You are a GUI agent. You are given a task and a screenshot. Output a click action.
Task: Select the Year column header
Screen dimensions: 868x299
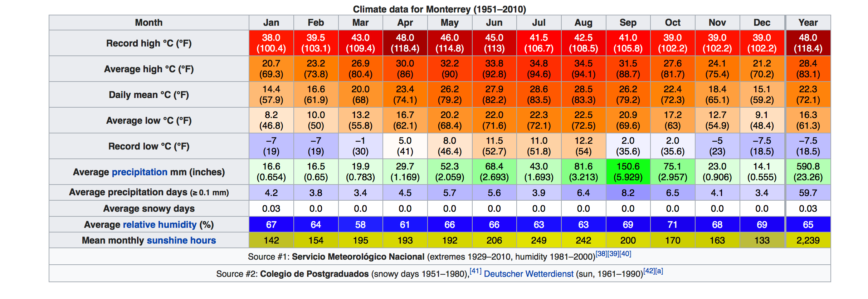point(808,23)
